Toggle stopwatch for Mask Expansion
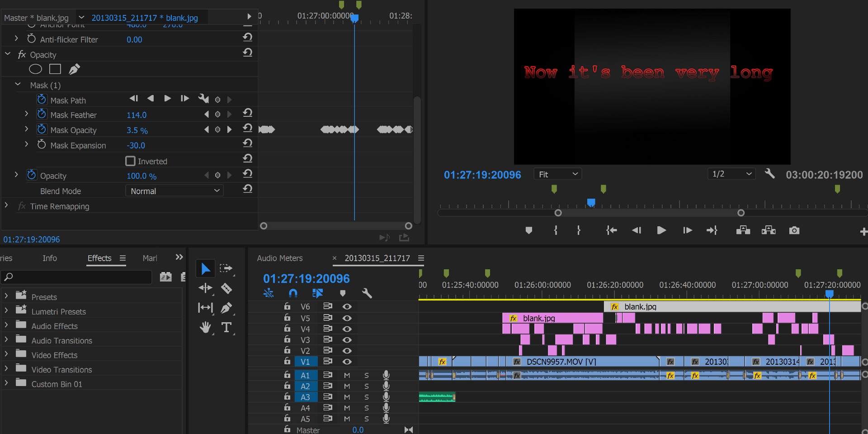This screenshot has height=434, width=868. (42, 144)
